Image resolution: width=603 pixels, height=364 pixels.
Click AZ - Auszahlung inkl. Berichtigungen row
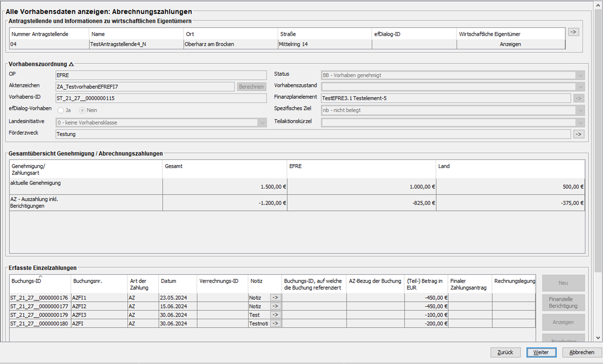[x=297, y=203]
